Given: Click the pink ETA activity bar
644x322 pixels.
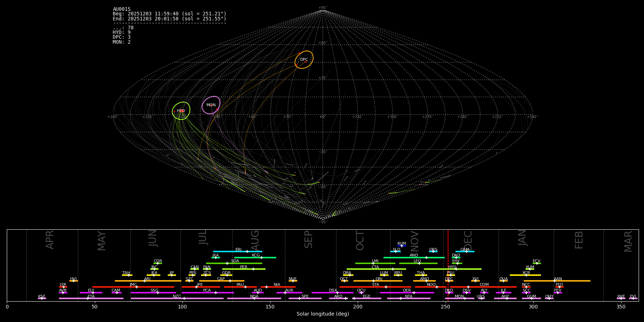Looking at the screenshot, I should tap(91, 298).
